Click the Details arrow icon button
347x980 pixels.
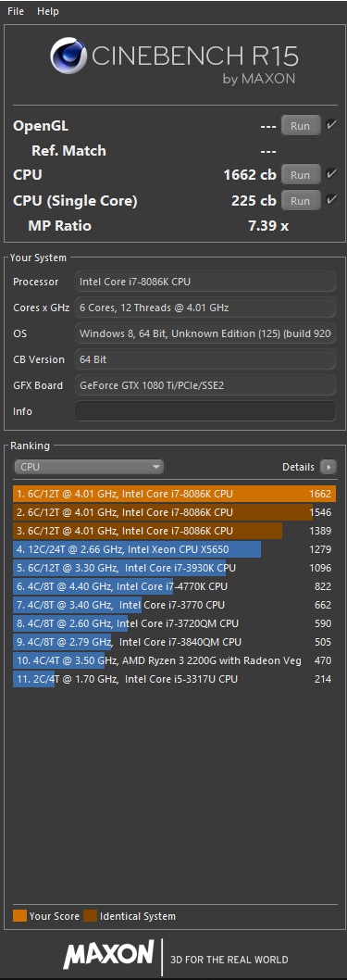pyautogui.click(x=328, y=467)
